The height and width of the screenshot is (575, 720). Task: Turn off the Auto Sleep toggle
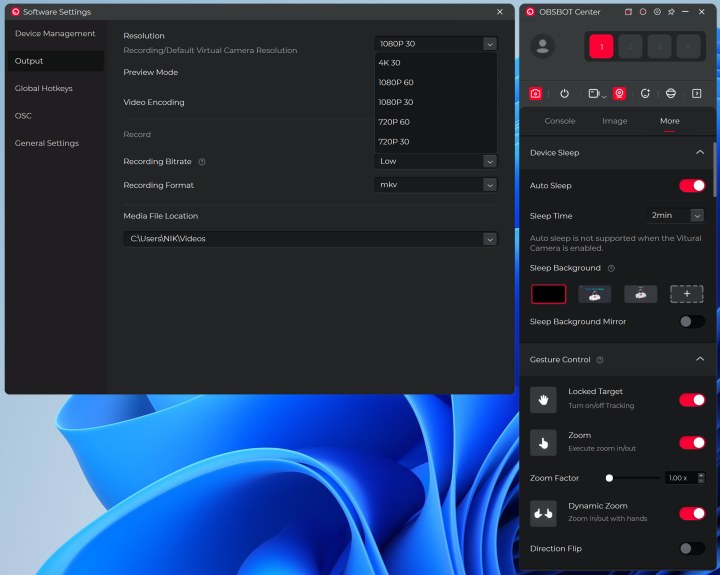point(691,186)
